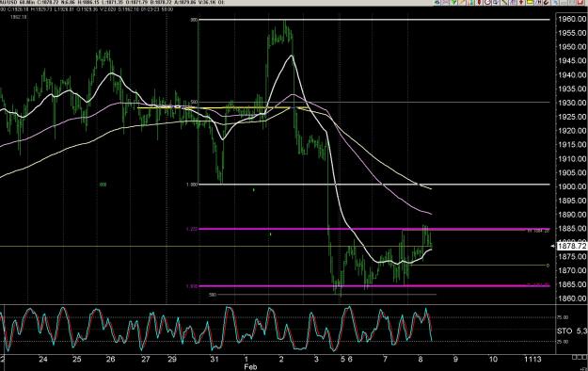The height and width of the screenshot is (371, 588).
Task: Click the 0 level label near 1872
Action: (548, 266)
